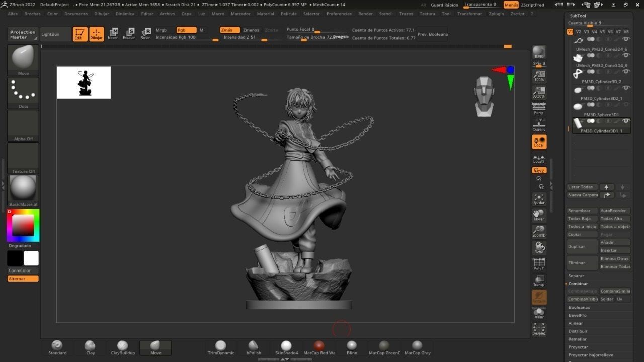
Task: Expand the Remallar section
Action: [578, 339]
